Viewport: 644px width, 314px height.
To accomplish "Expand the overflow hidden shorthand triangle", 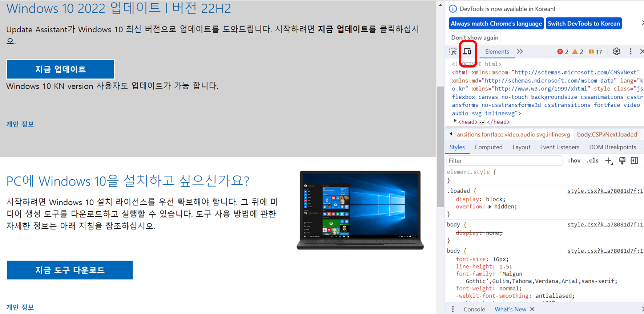I will click(x=490, y=207).
